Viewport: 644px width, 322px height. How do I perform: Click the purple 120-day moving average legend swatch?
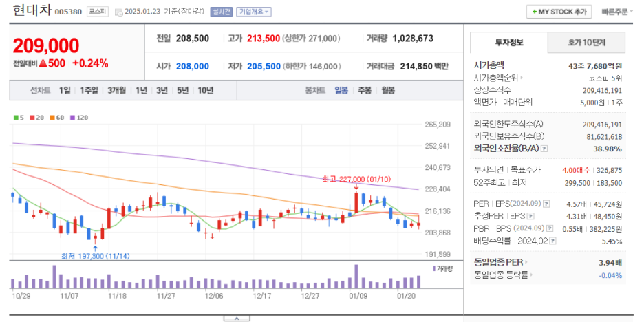[73, 118]
